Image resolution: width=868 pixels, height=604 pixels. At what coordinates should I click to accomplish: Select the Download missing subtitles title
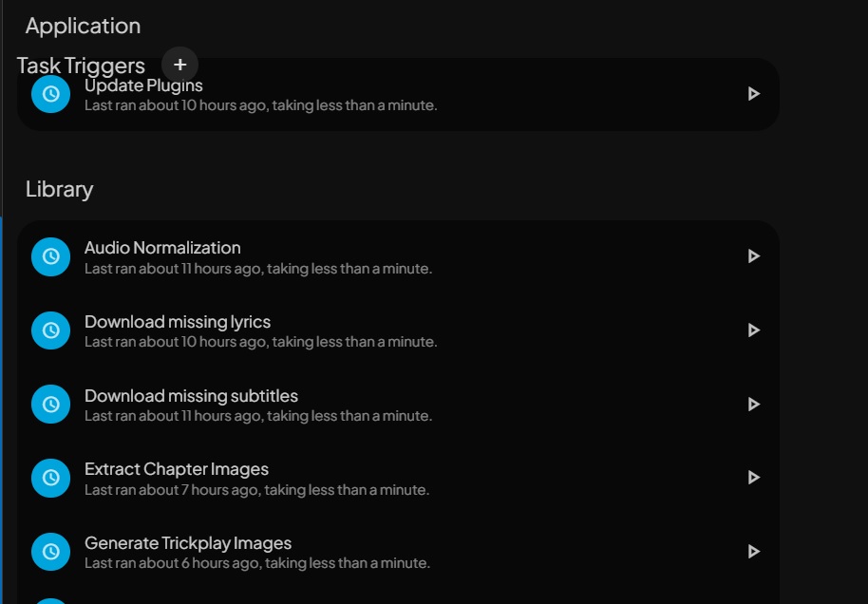(191, 395)
